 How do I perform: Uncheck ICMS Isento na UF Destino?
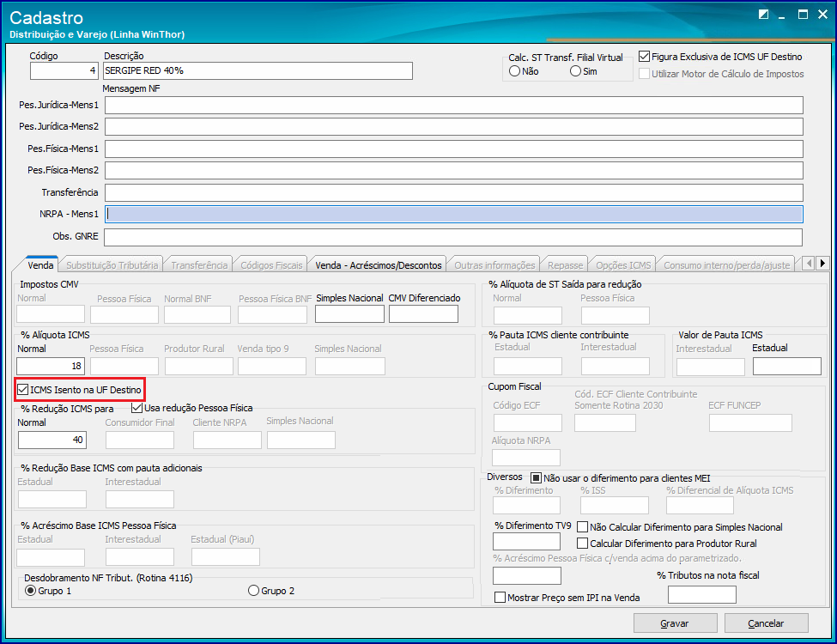(x=23, y=390)
